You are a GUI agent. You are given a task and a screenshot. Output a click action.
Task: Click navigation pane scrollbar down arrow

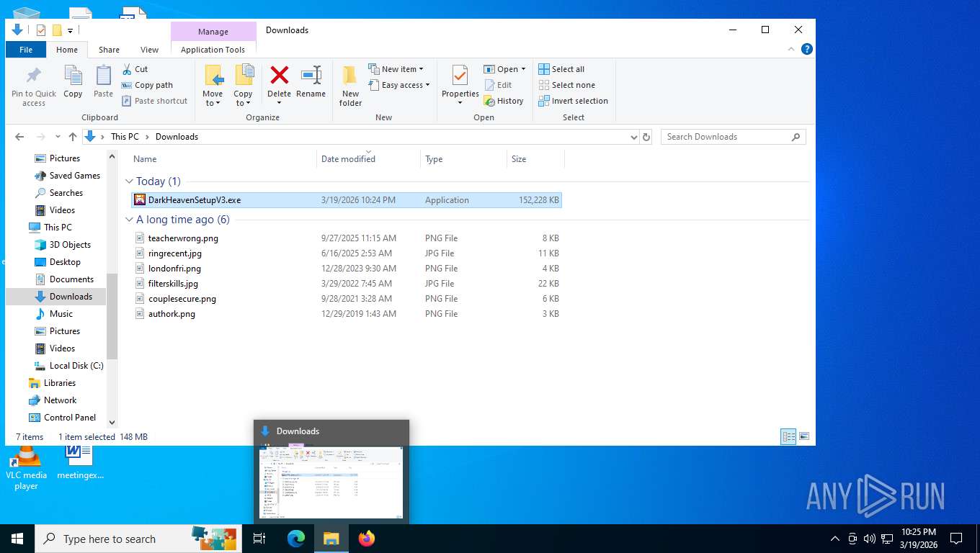pos(112,423)
